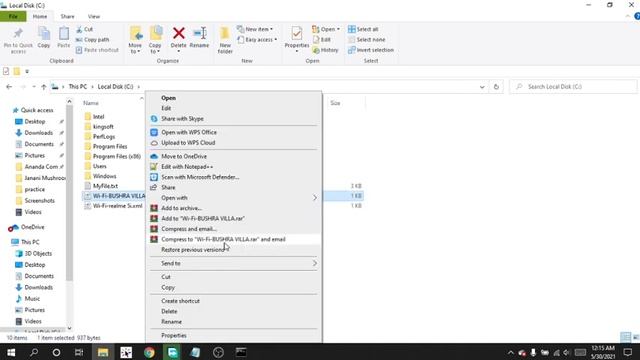The width and height of the screenshot is (640, 360).
Task: Open the Move to ribbon button
Action: [x=136, y=40]
